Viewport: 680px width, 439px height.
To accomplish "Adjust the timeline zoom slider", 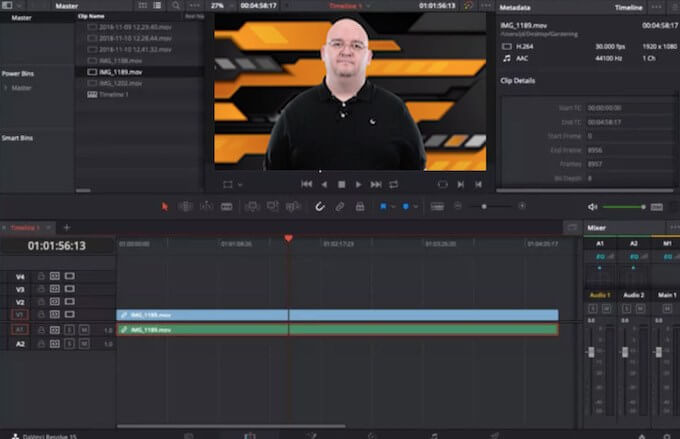I will [484, 206].
